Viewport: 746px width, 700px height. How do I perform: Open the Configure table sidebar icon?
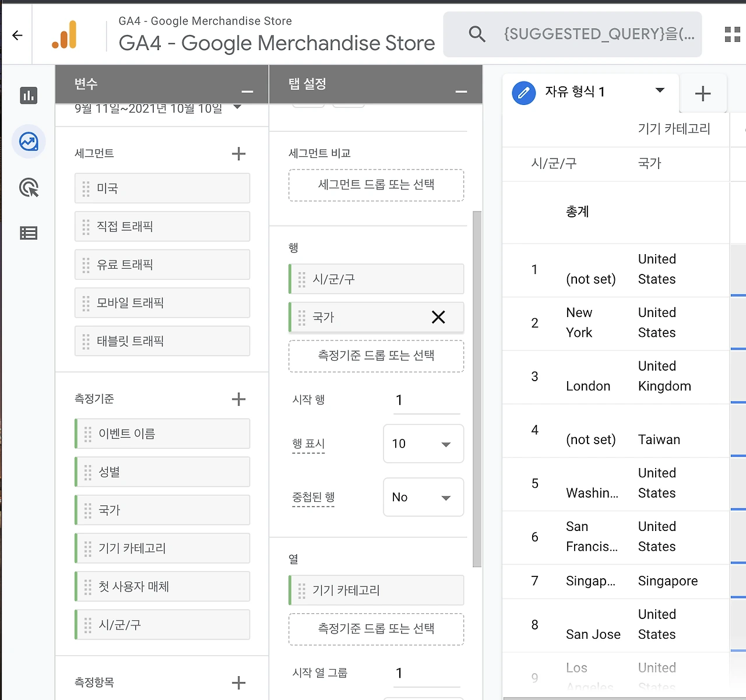29,233
